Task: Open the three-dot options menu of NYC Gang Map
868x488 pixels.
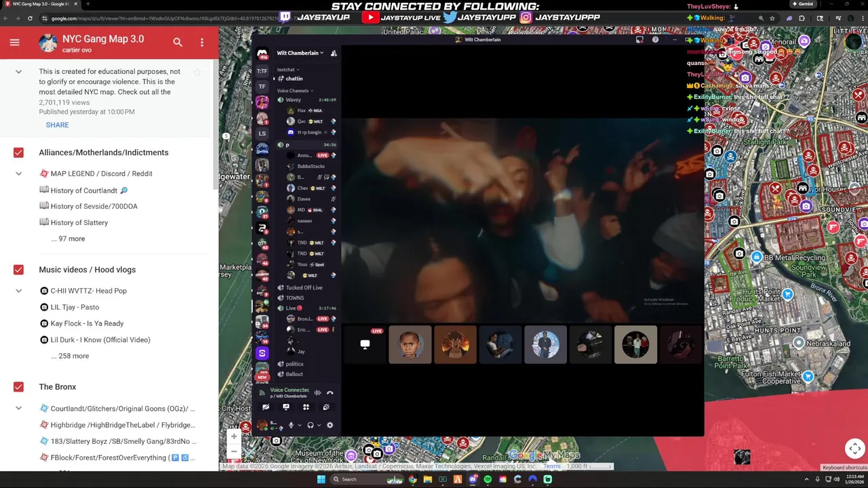Action: point(201,42)
